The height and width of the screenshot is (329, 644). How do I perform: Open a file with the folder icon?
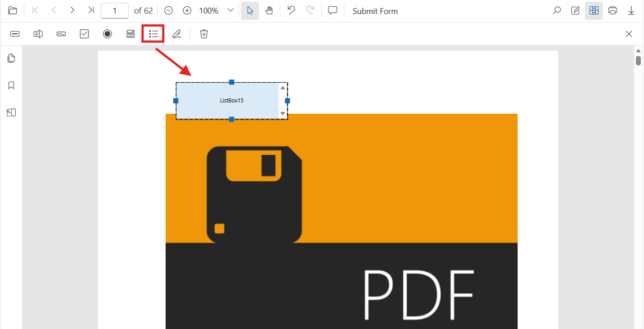[x=13, y=11]
